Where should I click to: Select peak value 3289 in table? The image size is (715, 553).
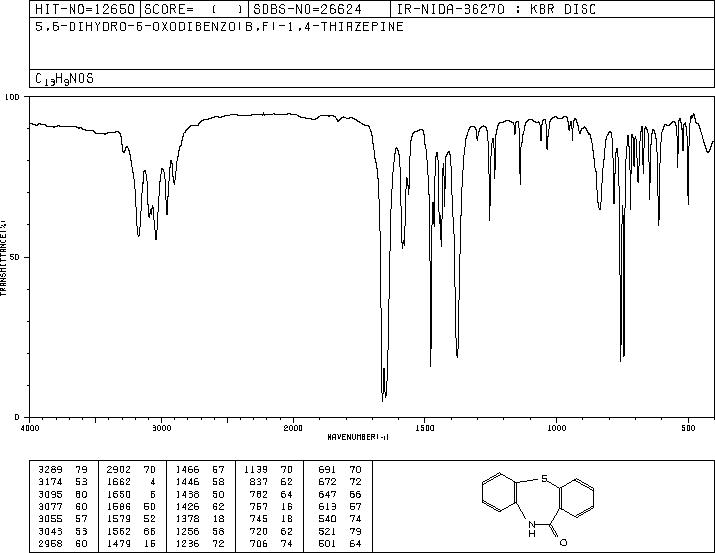click(50, 470)
